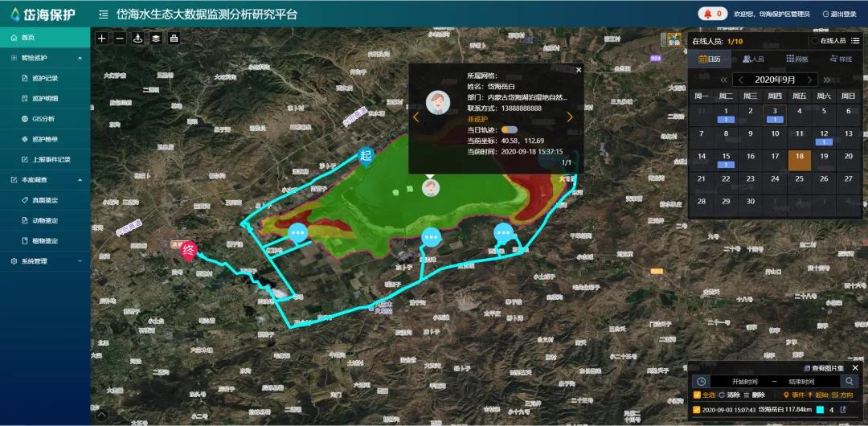The height and width of the screenshot is (426, 868).
Task: Click the red 终 end-point marker
Action: pyautogui.click(x=190, y=249)
